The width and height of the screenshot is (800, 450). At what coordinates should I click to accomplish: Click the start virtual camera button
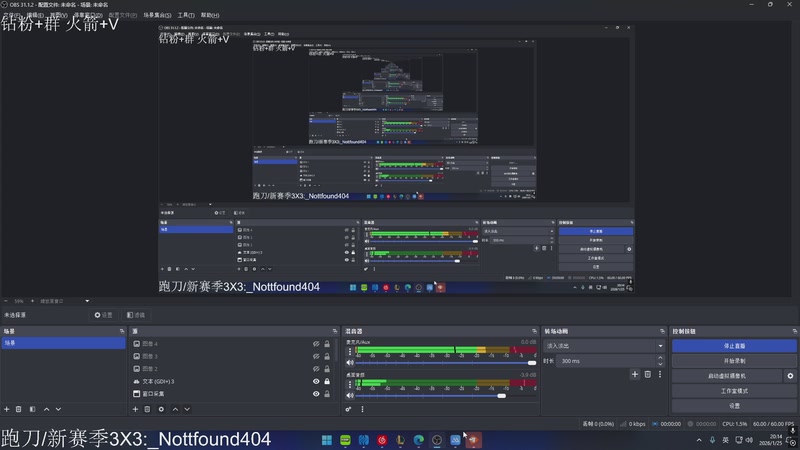[727, 376]
